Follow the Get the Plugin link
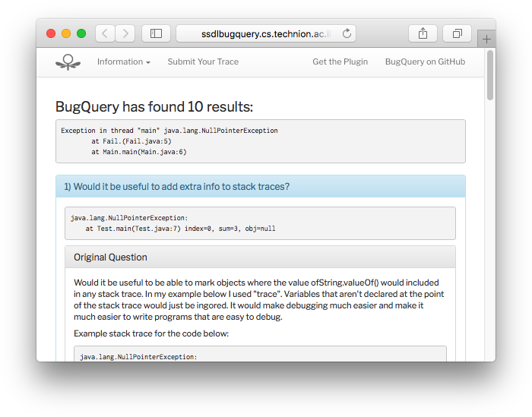The width and height of the screenshot is (532, 417). [340, 62]
